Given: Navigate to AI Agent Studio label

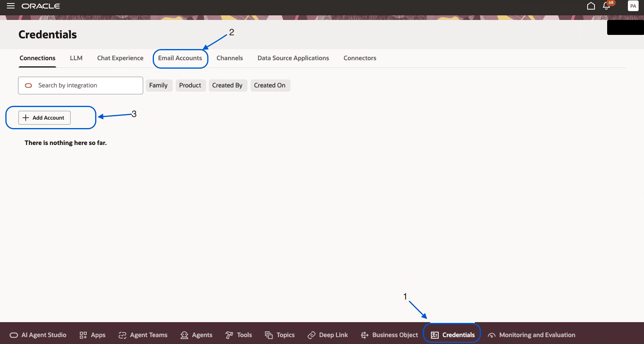Looking at the screenshot, I should point(44,335).
